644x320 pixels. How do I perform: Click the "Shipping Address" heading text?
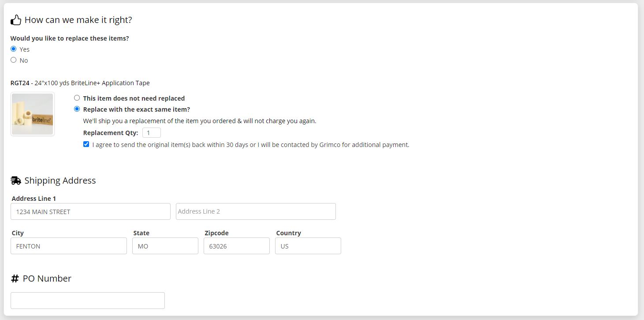coord(60,181)
